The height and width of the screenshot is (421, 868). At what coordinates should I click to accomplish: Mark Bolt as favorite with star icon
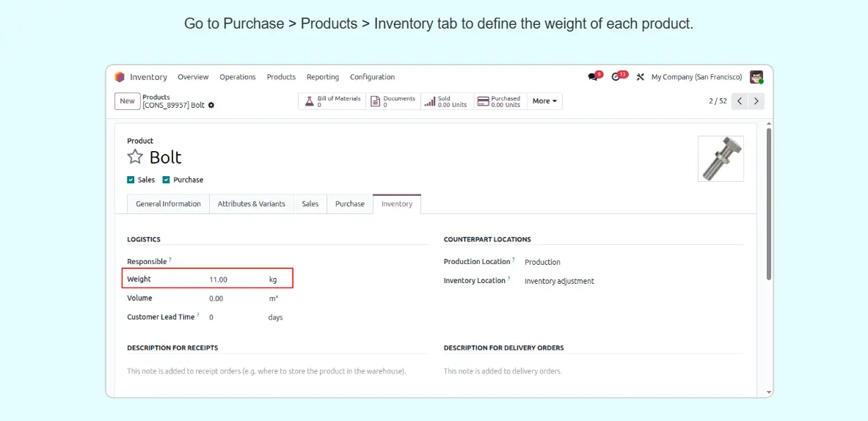[x=135, y=157]
